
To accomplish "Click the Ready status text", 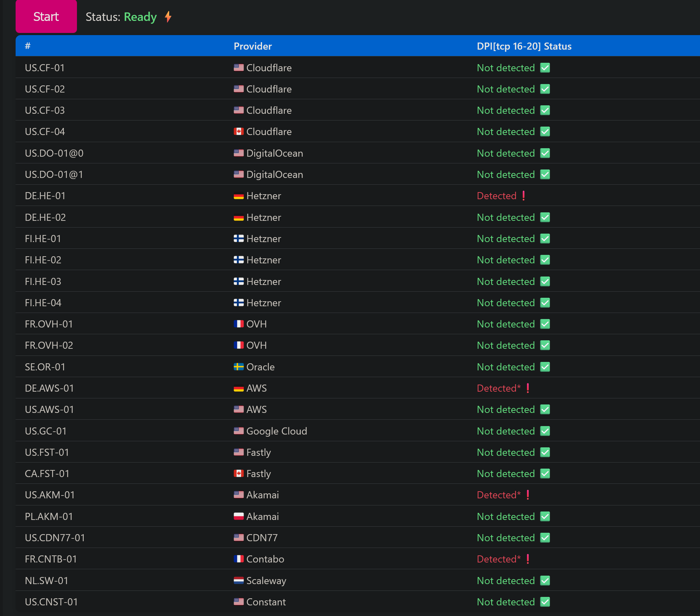I will pyautogui.click(x=140, y=17).
